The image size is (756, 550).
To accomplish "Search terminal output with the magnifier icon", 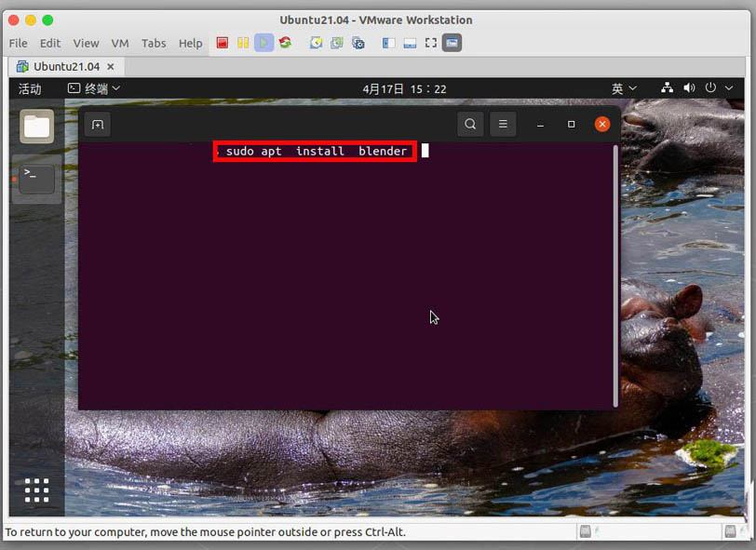I will pyautogui.click(x=470, y=125).
